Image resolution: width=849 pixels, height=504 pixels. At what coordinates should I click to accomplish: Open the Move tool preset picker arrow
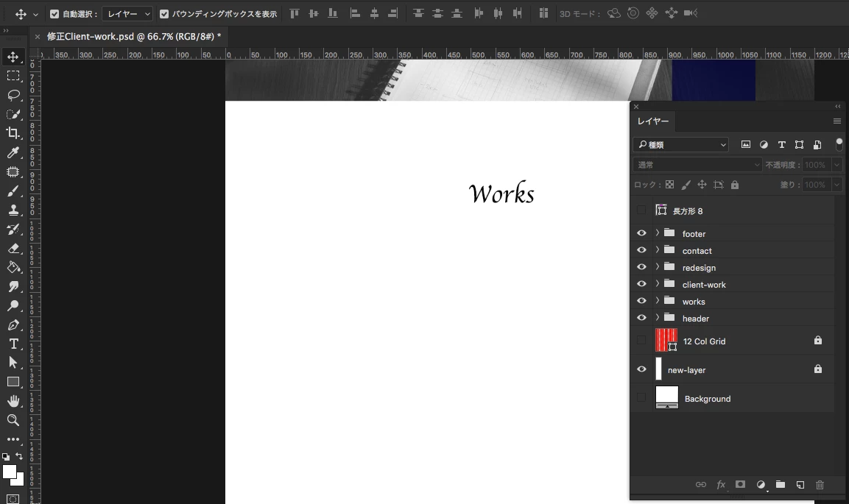point(36,15)
